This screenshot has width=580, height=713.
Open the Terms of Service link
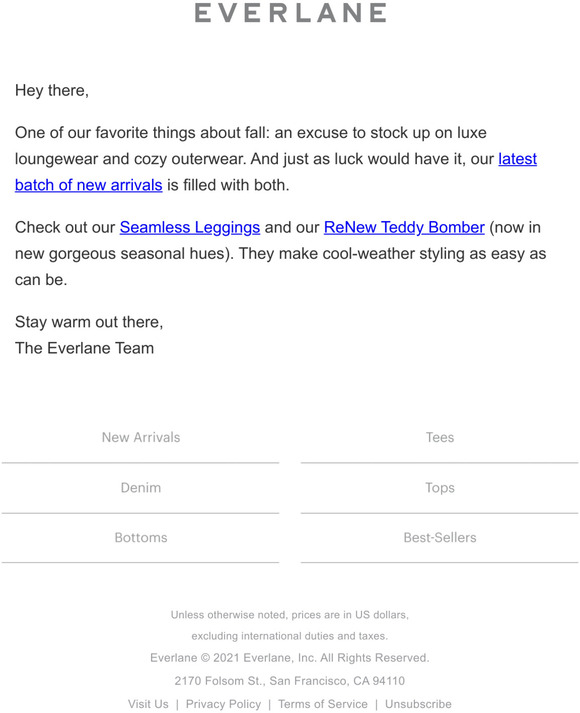point(323,704)
